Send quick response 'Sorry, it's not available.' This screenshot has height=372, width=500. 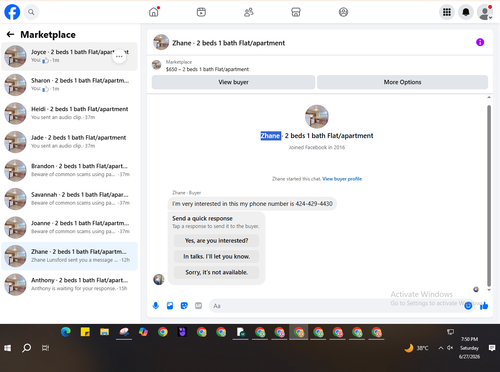click(x=216, y=272)
